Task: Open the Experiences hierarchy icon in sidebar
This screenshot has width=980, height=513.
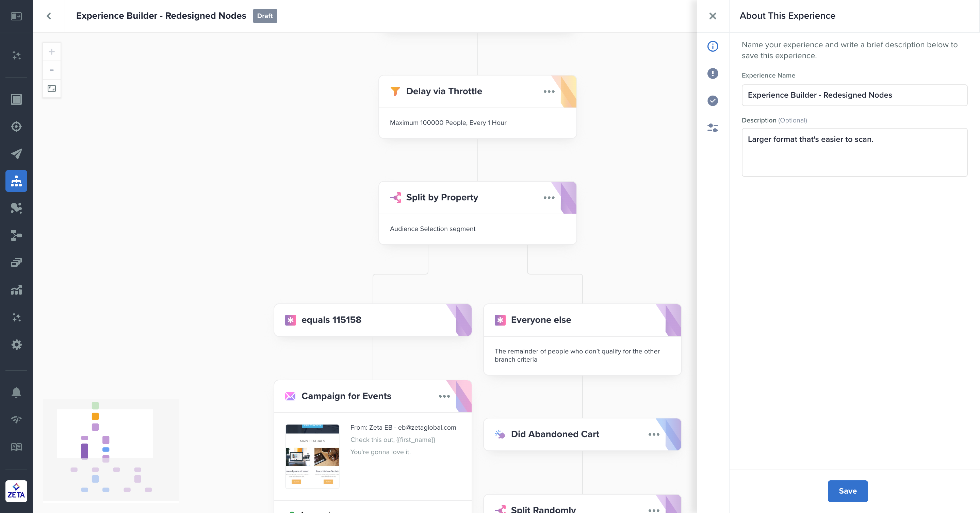Action: [x=16, y=181]
